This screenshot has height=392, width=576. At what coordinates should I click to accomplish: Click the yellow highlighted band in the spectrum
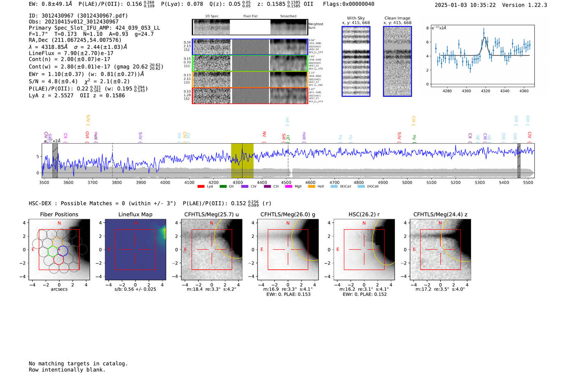click(x=242, y=161)
